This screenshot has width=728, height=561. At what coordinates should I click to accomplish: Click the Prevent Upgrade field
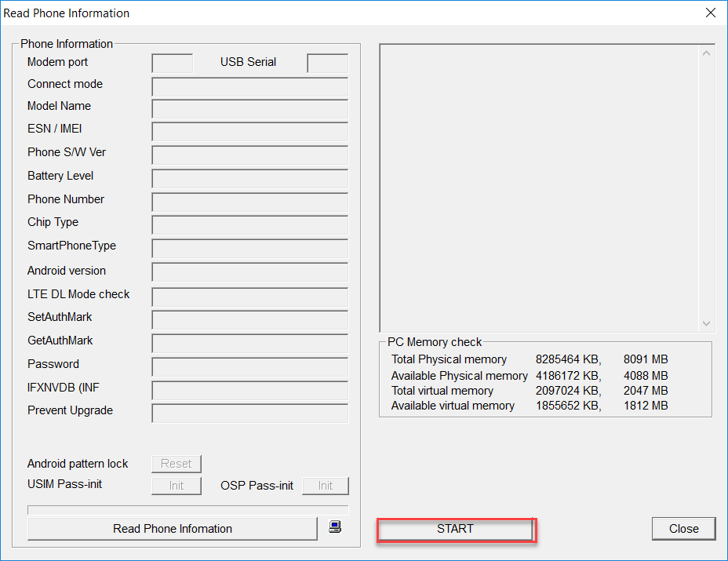[x=249, y=413]
